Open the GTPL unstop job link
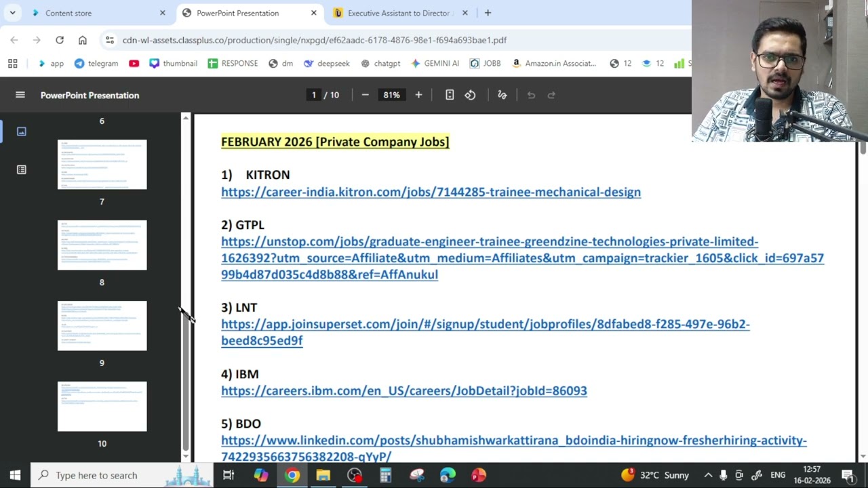Image resolution: width=868 pixels, height=488 pixels. [522, 258]
